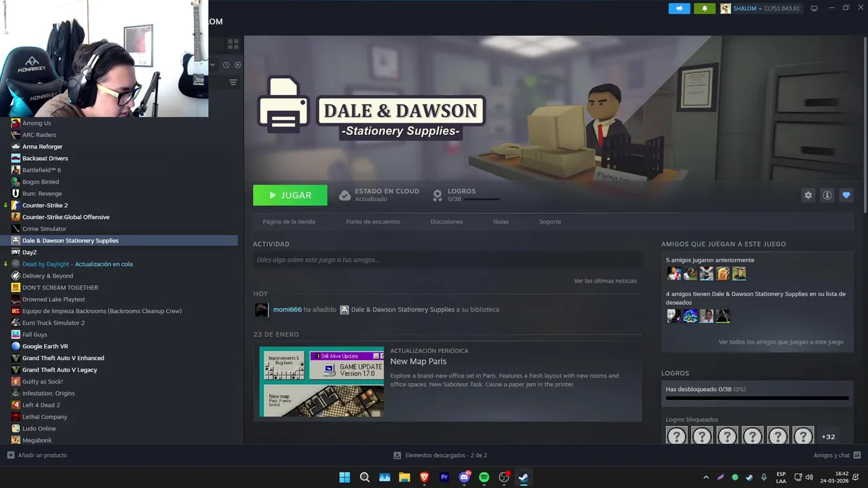Image resolution: width=868 pixels, height=488 pixels.
Task: Open library filter options icon
Action: pyautogui.click(x=233, y=82)
